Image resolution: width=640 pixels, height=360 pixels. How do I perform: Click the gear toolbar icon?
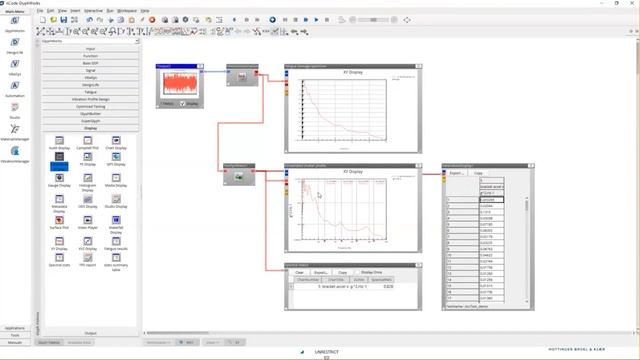[x=185, y=20]
